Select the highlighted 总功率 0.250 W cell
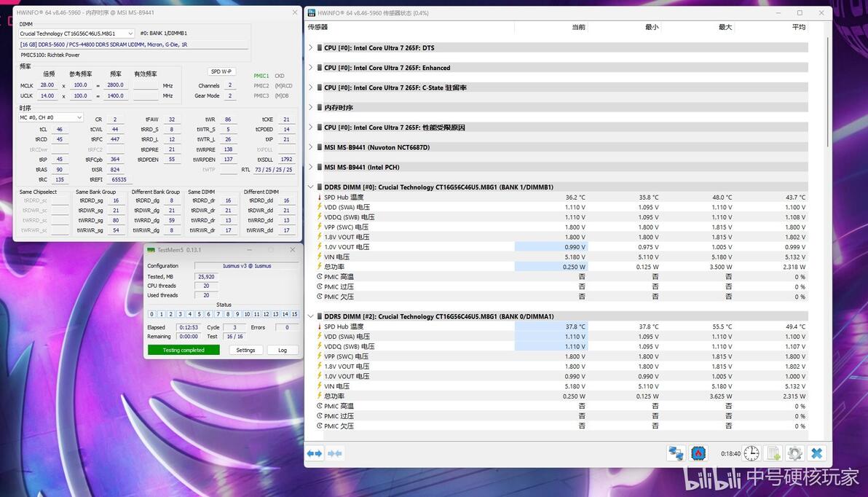 pyautogui.click(x=551, y=267)
